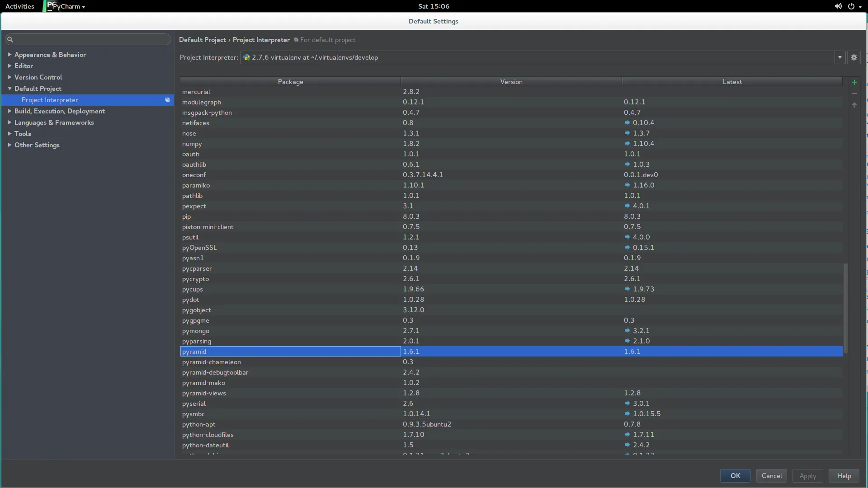
Task: Click the Python interpreter icon in combo box
Action: coord(246,57)
